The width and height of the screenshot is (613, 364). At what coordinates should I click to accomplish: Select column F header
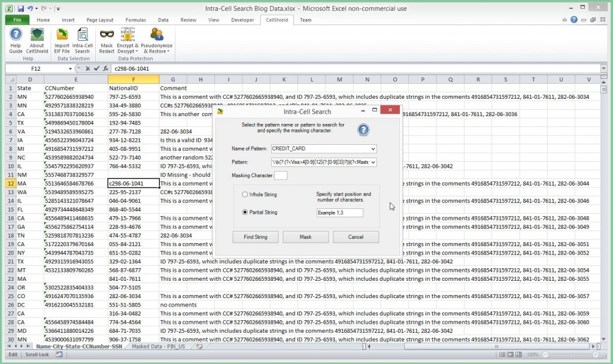[133, 80]
